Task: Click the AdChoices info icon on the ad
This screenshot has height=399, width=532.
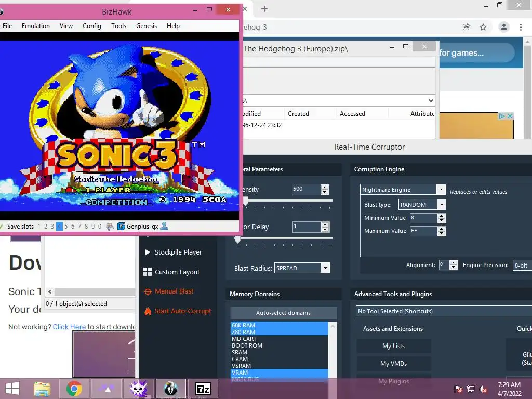Action: pyautogui.click(x=502, y=116)
